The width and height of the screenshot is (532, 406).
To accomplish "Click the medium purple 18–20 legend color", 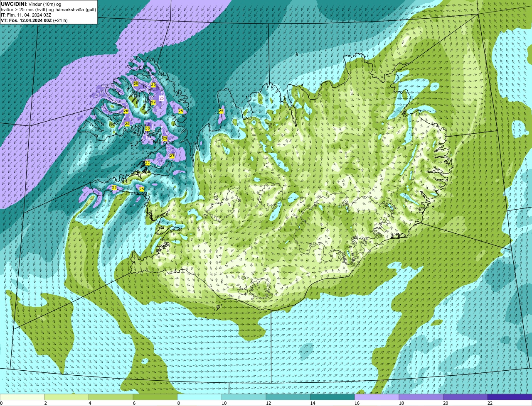I will click(421, 397).
